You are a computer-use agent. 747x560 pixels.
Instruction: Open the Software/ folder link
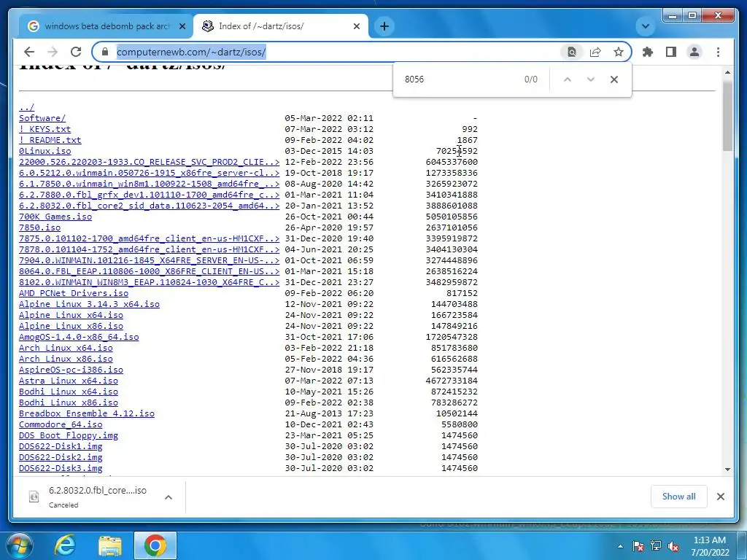tap(42, 118)
